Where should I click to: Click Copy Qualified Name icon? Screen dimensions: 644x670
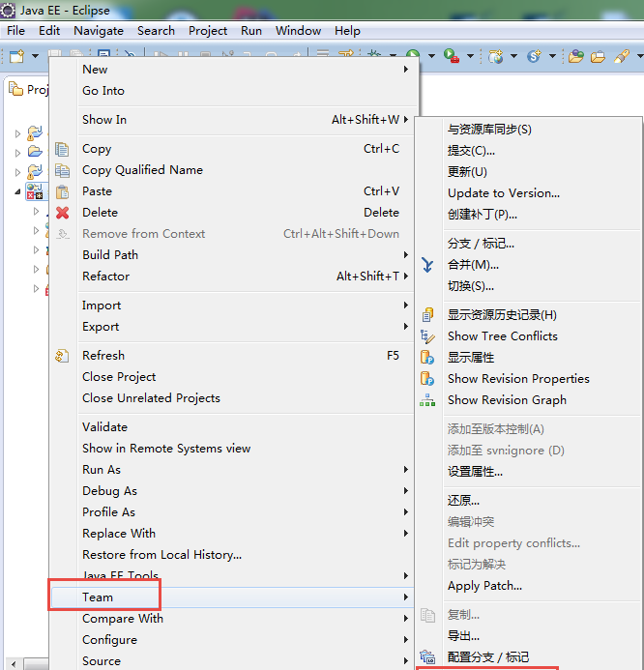coord(62,170)
